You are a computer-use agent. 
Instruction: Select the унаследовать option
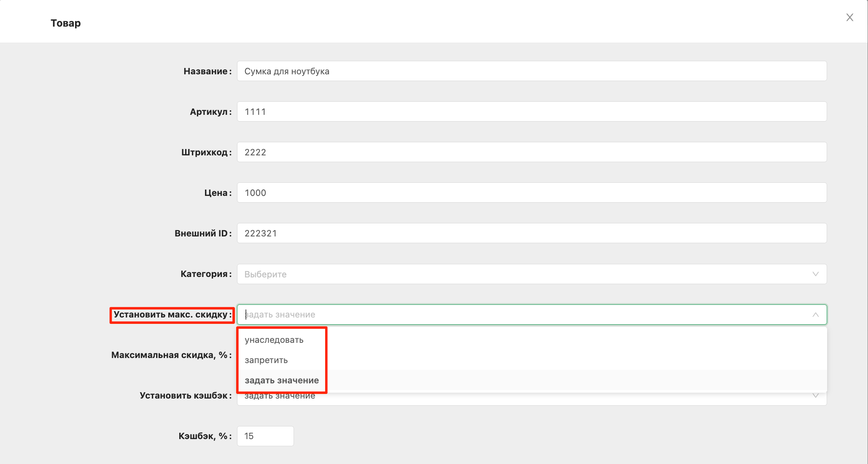[x=274, y=340]
